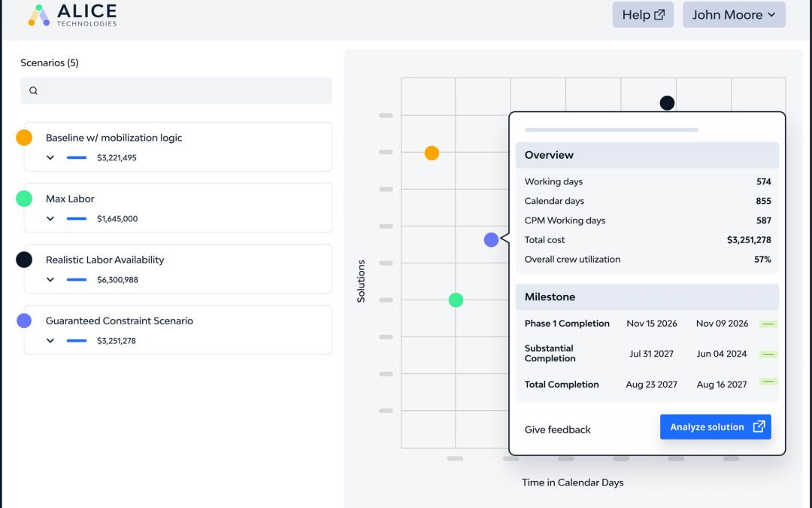Image resolution: width=812 pixels, height=508 pixels.
Task: Click the magnifier search icon
Action: 33,91
